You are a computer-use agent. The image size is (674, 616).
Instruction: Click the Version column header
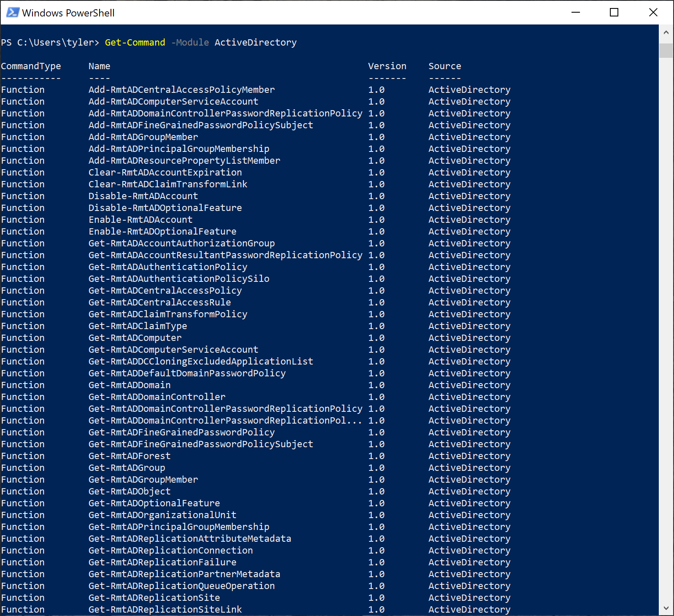pyautogui.click(x=387, y=66)
